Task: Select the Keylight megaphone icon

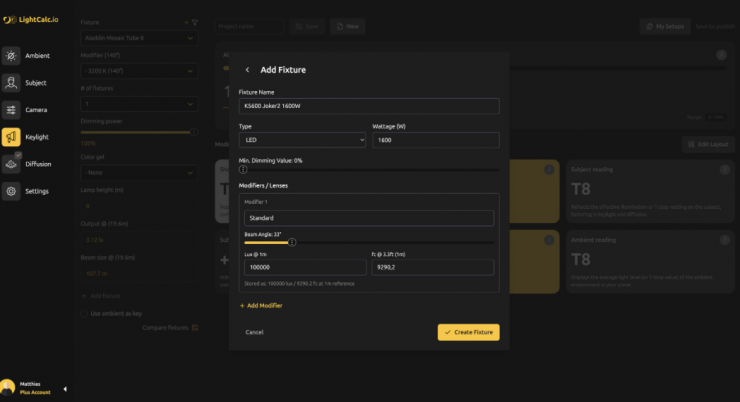Action: coord(11,137)
